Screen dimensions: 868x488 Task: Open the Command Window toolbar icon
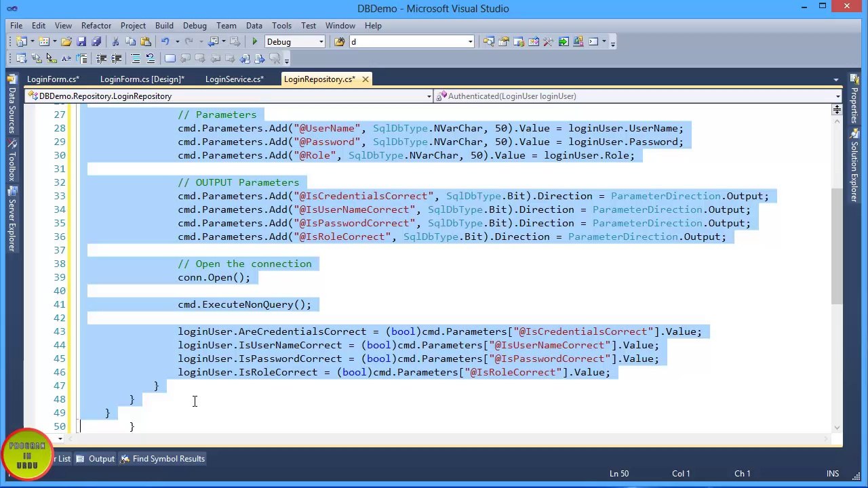coord(593,41)
